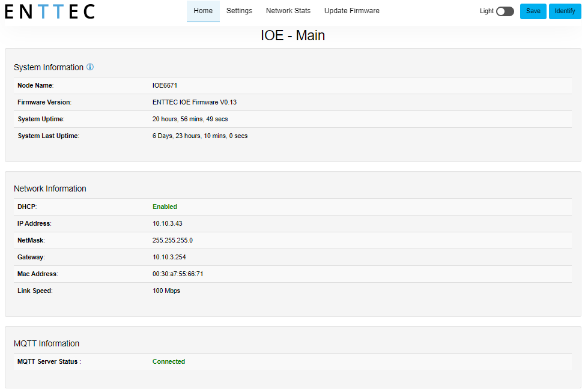Click the Identify button
The height and width of the screenshot is (392, 582).
coord(565,11)
